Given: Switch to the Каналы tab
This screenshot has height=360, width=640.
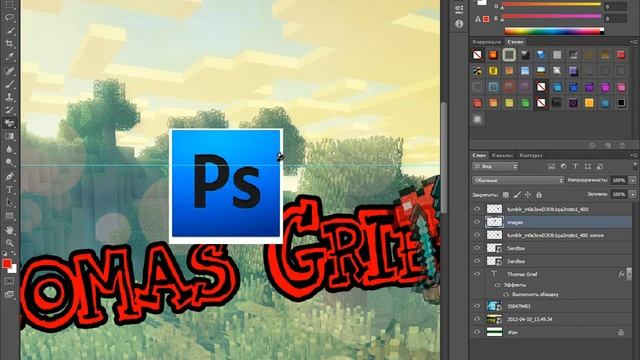Looking at the screenshot, I should click(x=502, y=156).
